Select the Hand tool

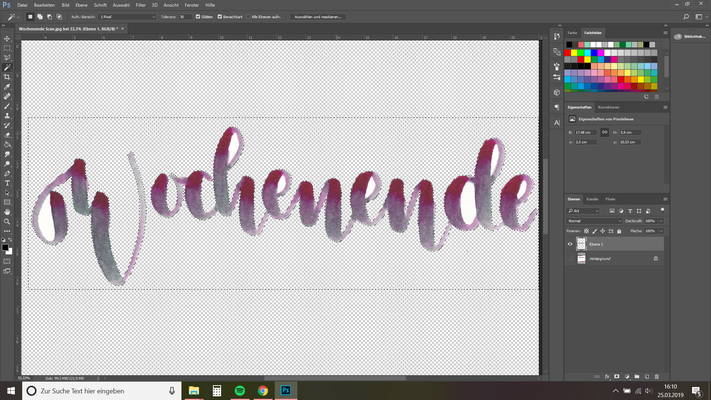click(x=7, y=212)
